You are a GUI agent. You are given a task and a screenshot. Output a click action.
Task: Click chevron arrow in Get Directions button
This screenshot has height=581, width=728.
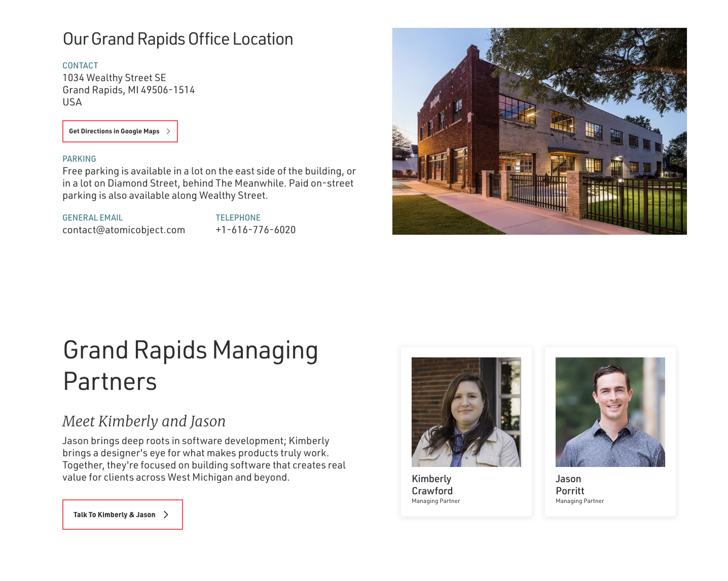point(168,131)
